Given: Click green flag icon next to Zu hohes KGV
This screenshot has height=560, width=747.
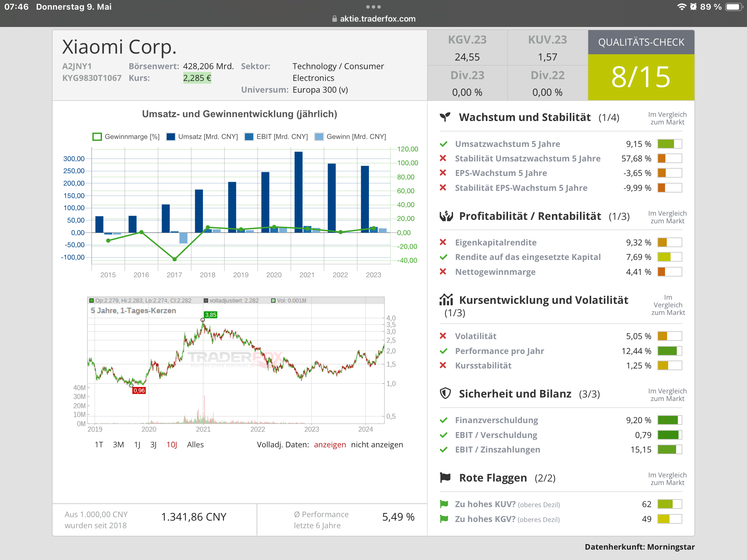Looking at the screenshot, I should pyautogui.click(x=444, y=519).
